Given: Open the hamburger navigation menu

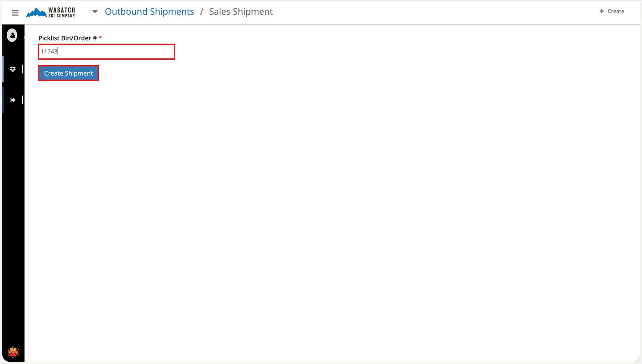Looking at the screenshot, I should [x=15, y=12].
